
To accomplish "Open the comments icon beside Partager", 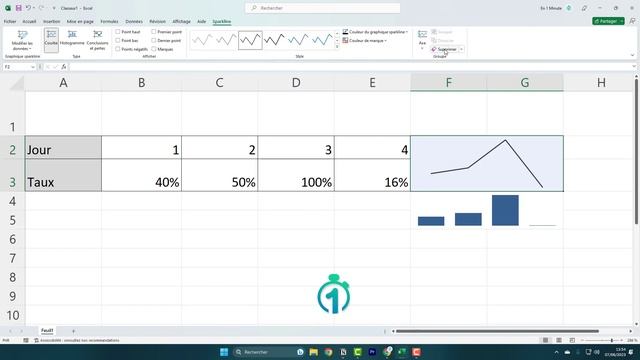I will pos(633,21).
